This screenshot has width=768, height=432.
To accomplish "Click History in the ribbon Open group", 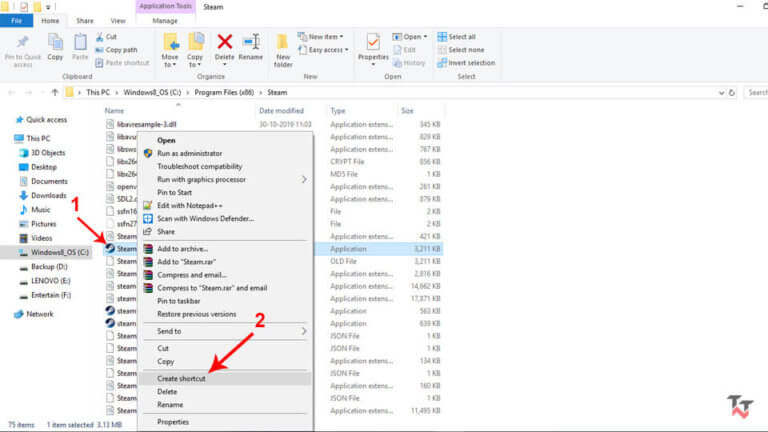I will coord(409,63).
